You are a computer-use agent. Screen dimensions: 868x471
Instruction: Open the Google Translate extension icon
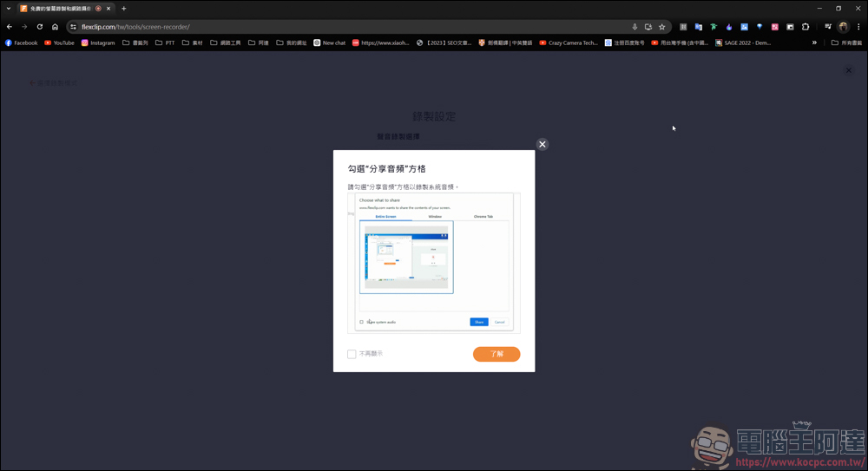699,27
